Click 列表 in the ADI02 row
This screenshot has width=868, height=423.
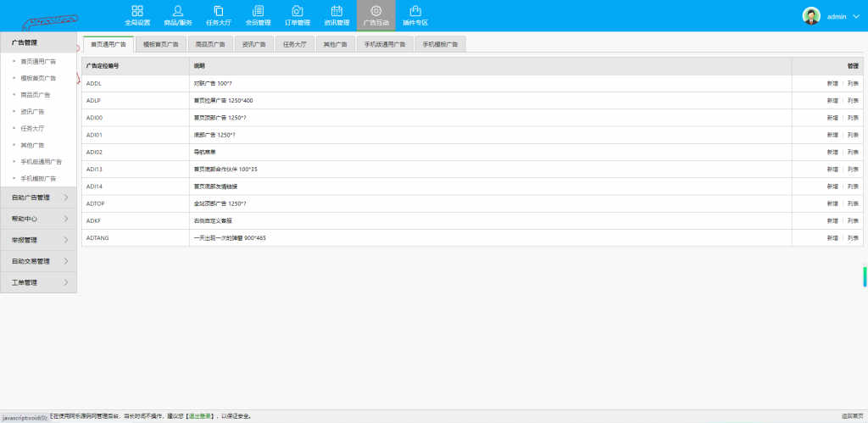853,152
